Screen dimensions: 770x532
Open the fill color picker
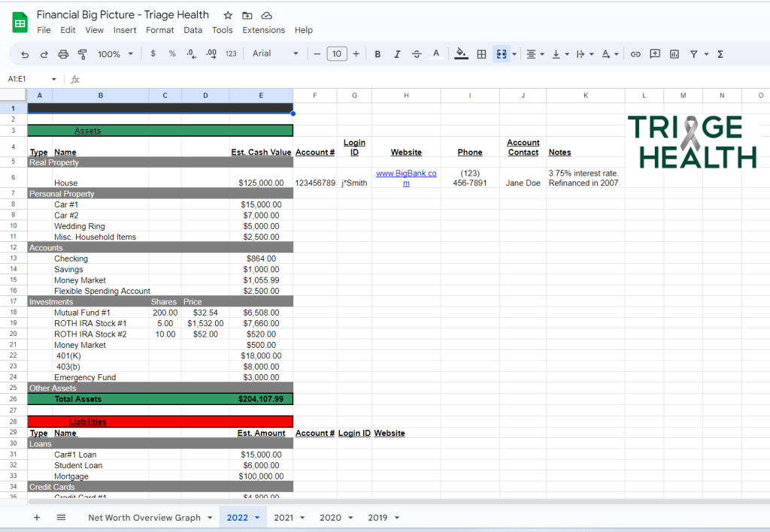point(461,54)
